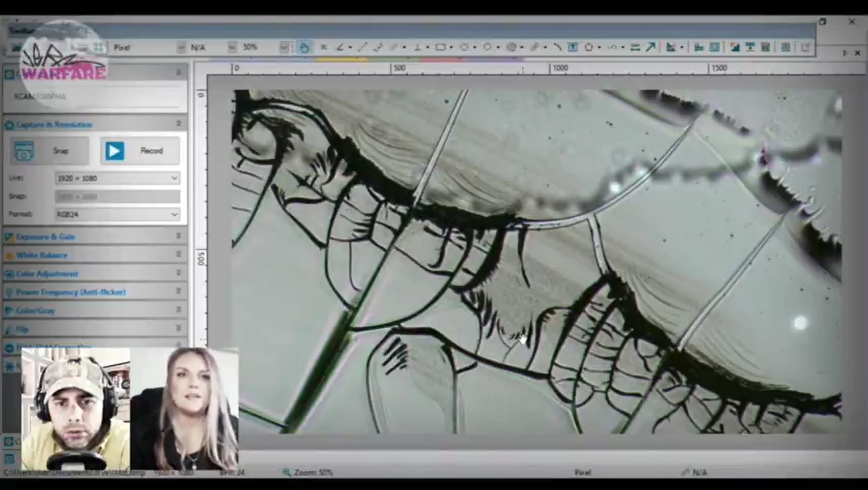The width and height of the screenshot is (868, 490).
Task: Click the Power Frequency bulb icon
Action: point(9,291)
